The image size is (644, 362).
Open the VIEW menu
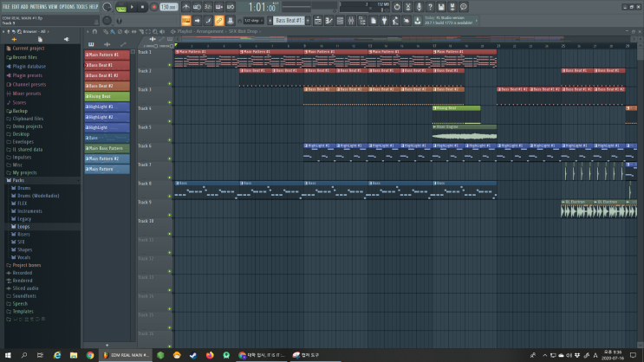pyautogui.click(x=53, y=7)
